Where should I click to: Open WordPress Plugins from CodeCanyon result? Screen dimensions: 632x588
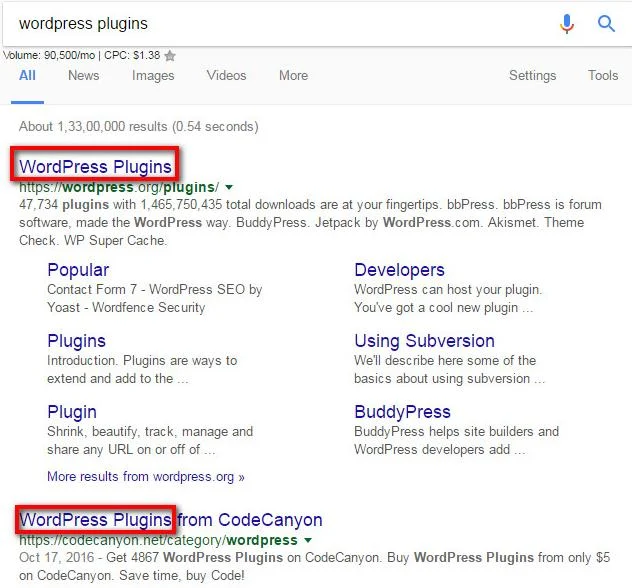(x=171, y=519)
